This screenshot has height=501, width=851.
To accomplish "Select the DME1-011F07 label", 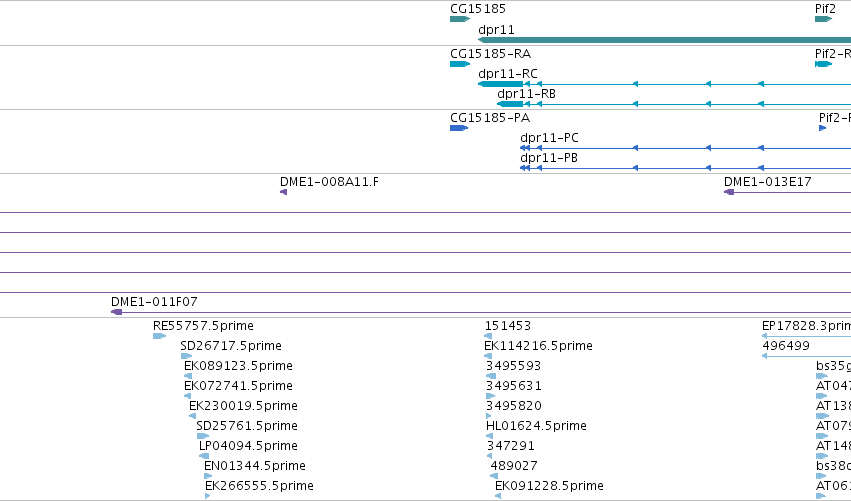I will coord(154,302).
